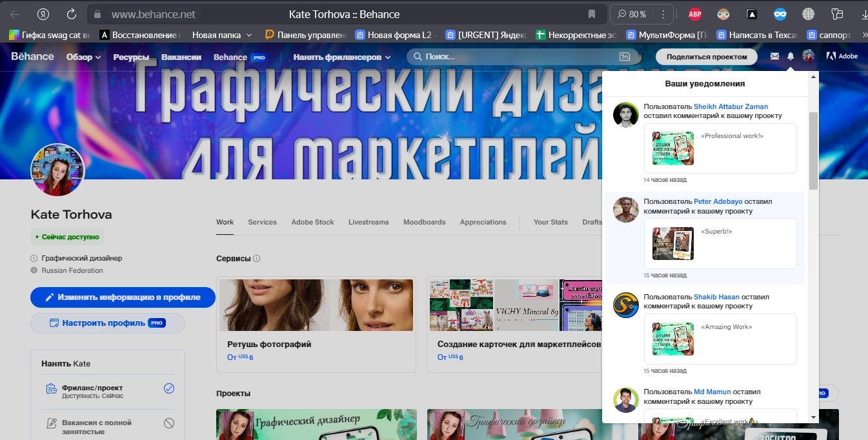Open the blue masked face extension icon

click(x=780, y=14)
